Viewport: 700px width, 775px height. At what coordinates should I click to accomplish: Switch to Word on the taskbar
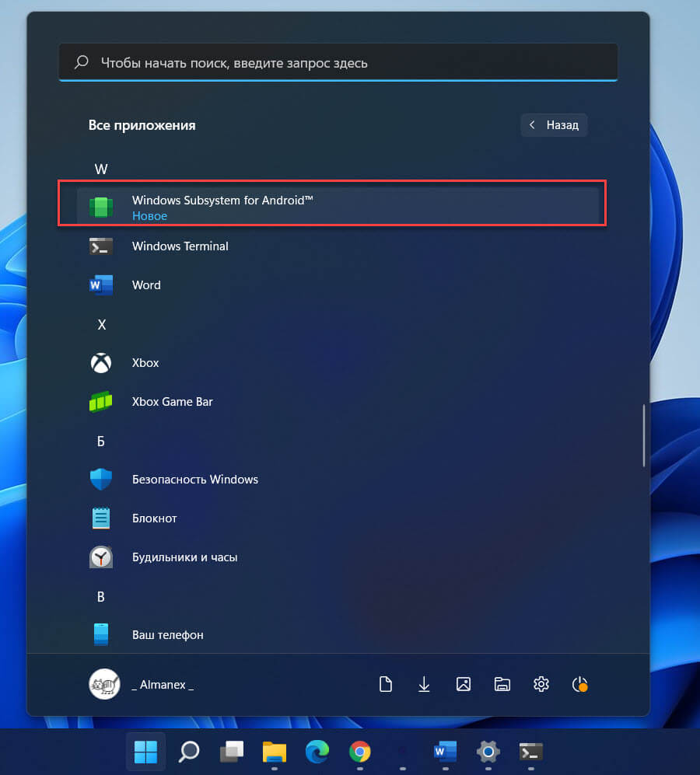coord(445,752)
